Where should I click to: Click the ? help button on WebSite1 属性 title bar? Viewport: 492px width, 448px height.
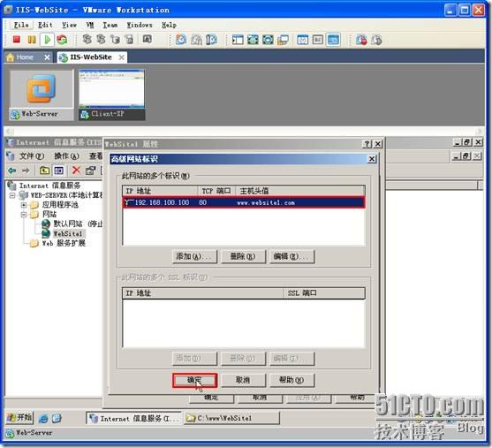(367, 144)
